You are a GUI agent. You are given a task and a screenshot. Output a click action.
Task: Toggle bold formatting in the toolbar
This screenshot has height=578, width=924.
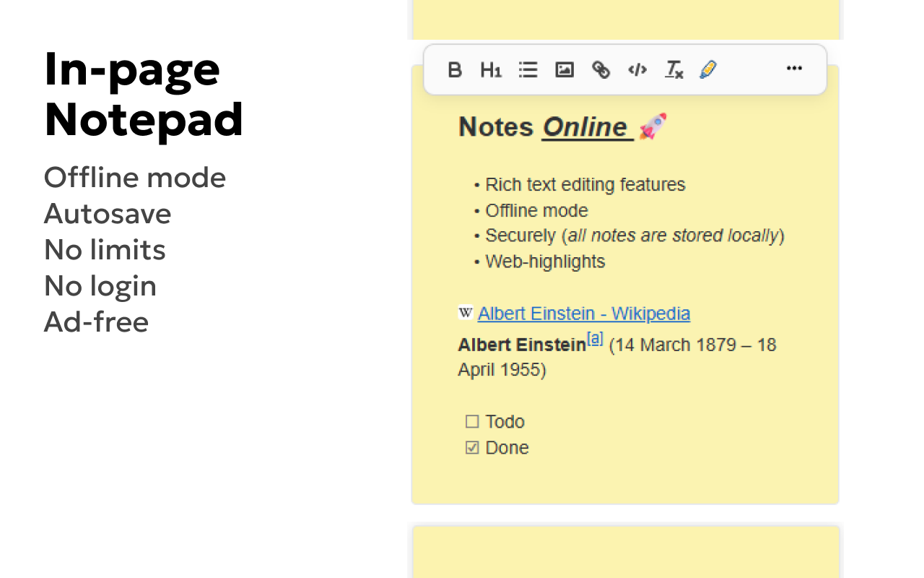coord(455,69)
